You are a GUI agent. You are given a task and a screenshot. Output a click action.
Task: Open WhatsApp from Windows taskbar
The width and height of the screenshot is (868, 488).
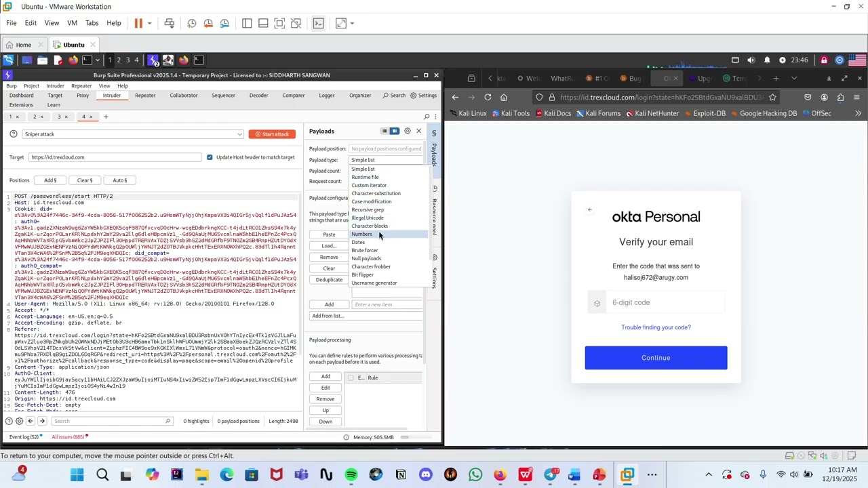pos(475,475)
